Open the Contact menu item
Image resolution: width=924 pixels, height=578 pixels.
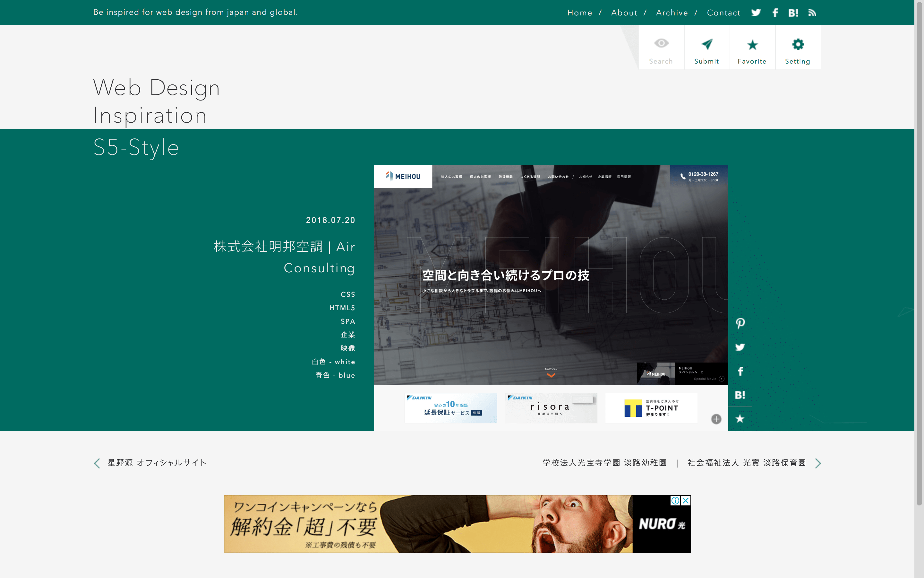point(723,13)
